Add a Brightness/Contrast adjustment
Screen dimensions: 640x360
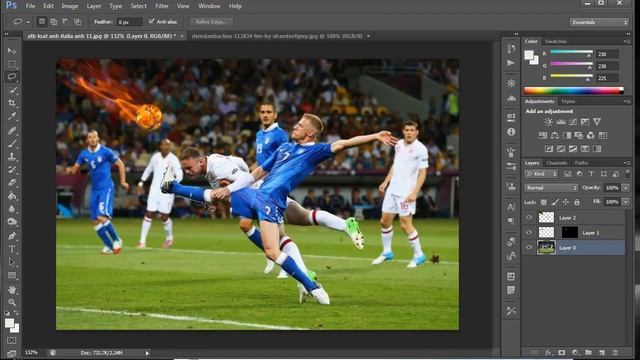pyautogui.click(x=548, y=122)
